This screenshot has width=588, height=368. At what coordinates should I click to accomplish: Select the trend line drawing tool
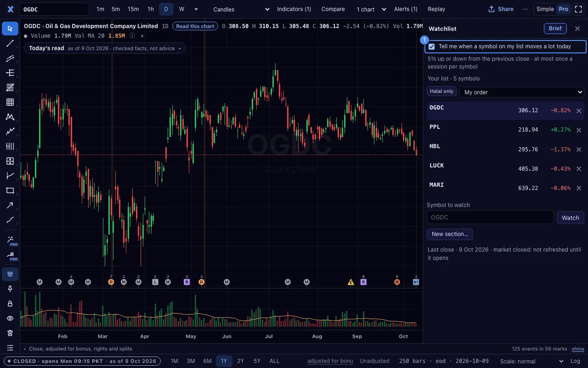(x=10, y=43)
